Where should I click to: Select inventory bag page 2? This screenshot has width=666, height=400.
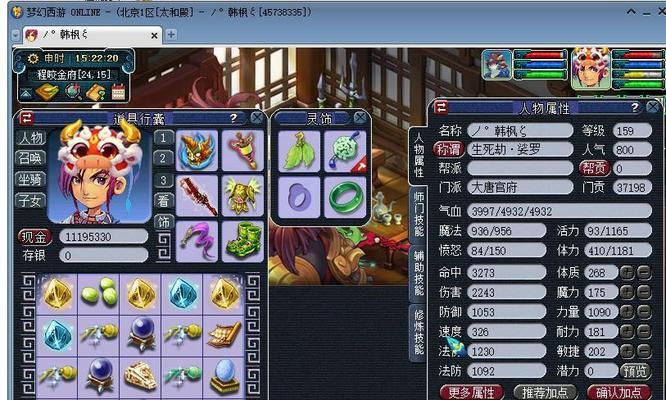point(163,158)
